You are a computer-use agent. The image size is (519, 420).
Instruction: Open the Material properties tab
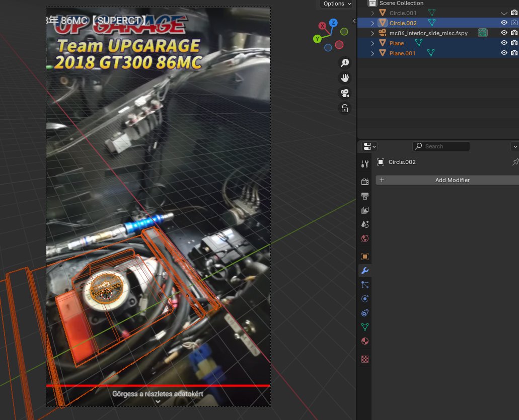coord(365,341)
